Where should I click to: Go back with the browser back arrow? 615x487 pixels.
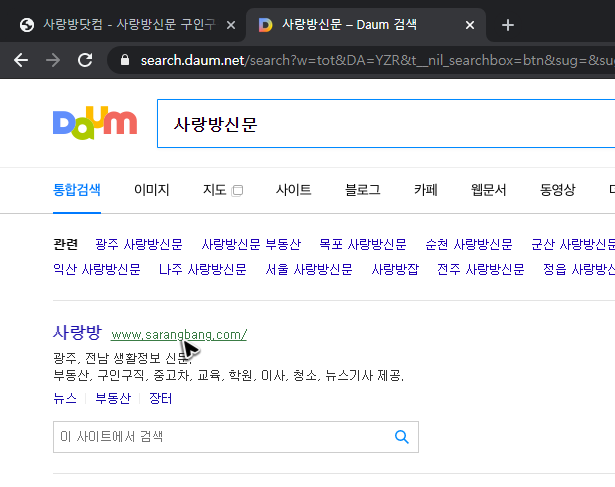click(x=21, y=60)
